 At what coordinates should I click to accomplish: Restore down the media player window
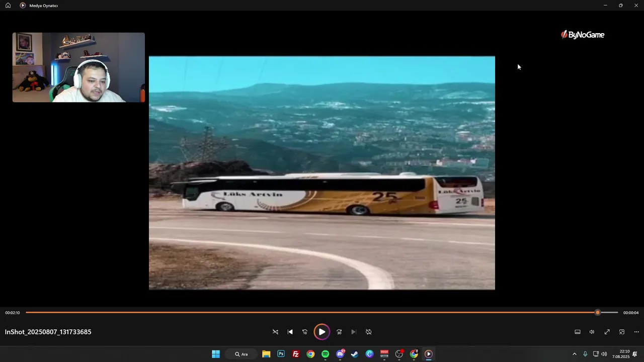tap(621, 6)
